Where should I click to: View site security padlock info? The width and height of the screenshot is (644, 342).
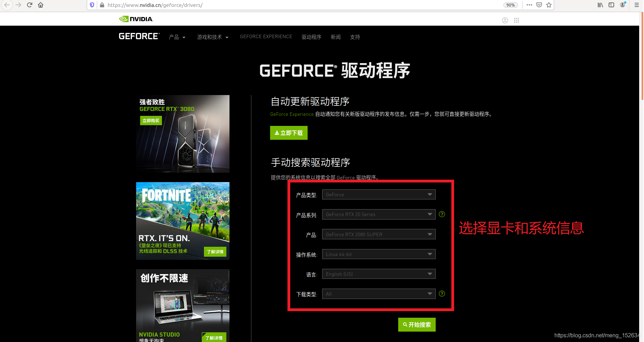[x=102, y=5]
